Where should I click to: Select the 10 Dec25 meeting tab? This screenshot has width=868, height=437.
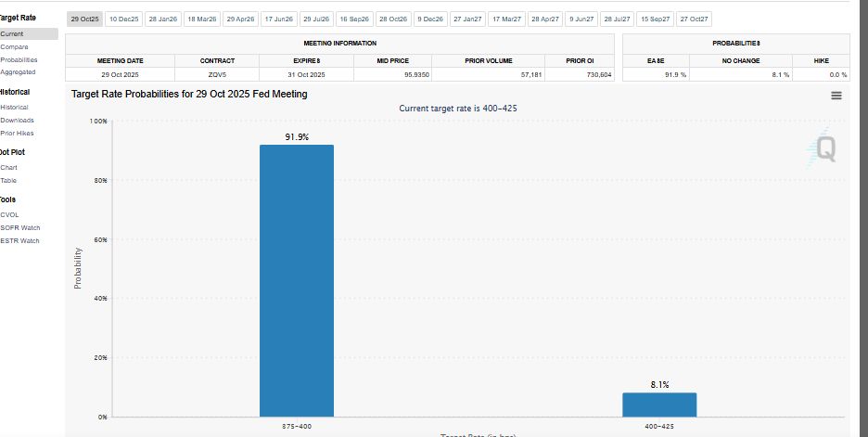click(123, 19)
